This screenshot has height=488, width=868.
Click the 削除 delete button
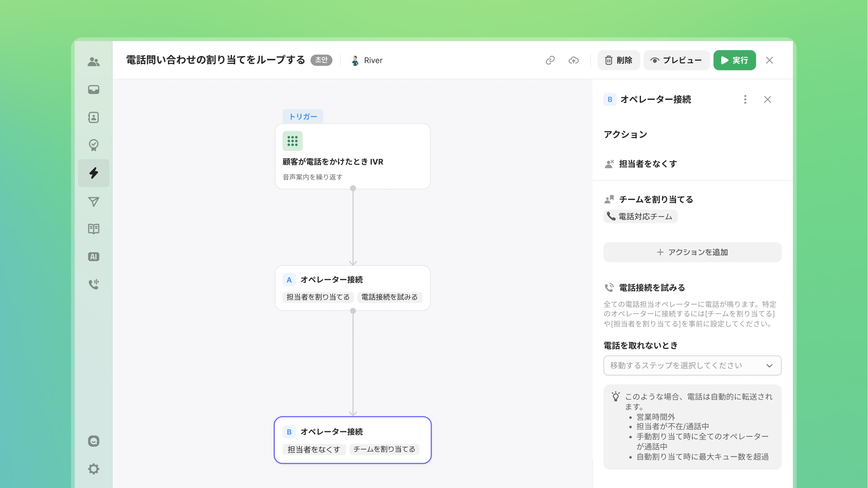click(619, 60)
